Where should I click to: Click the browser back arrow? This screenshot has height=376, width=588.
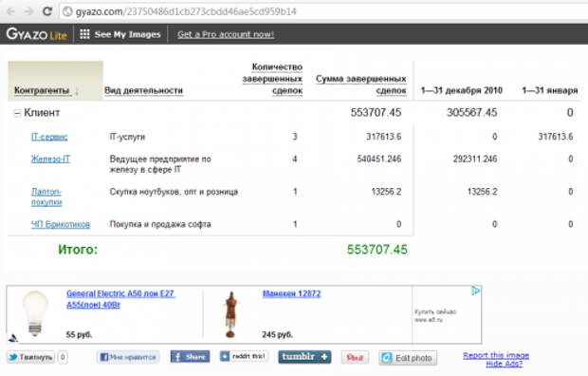coord(10,11)
